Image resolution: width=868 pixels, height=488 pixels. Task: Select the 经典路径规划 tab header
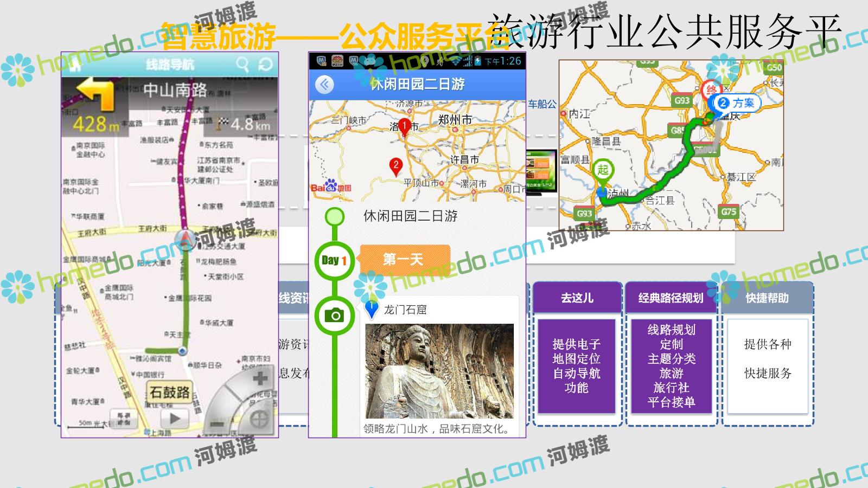[671, 298]
